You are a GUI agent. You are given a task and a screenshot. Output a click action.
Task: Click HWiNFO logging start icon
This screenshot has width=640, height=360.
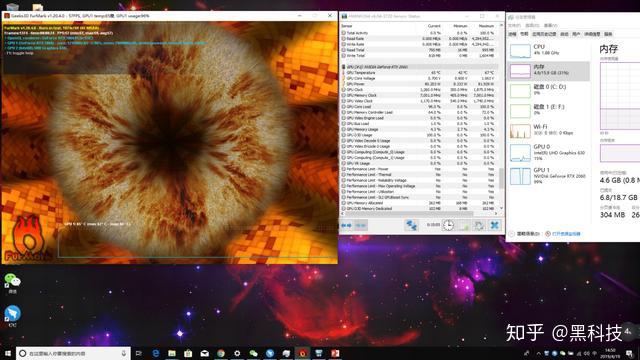coord(464,225)
